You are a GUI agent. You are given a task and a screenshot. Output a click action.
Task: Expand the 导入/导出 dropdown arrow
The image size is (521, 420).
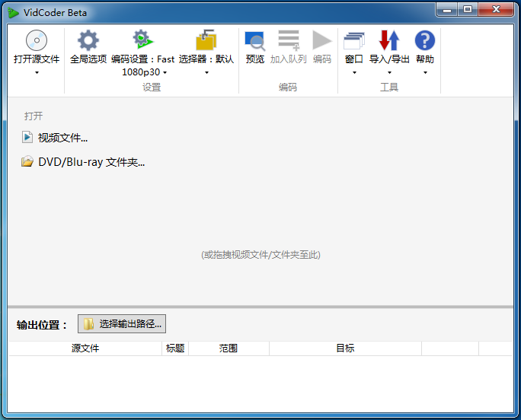pyautogui.click(x=389, y=72)
